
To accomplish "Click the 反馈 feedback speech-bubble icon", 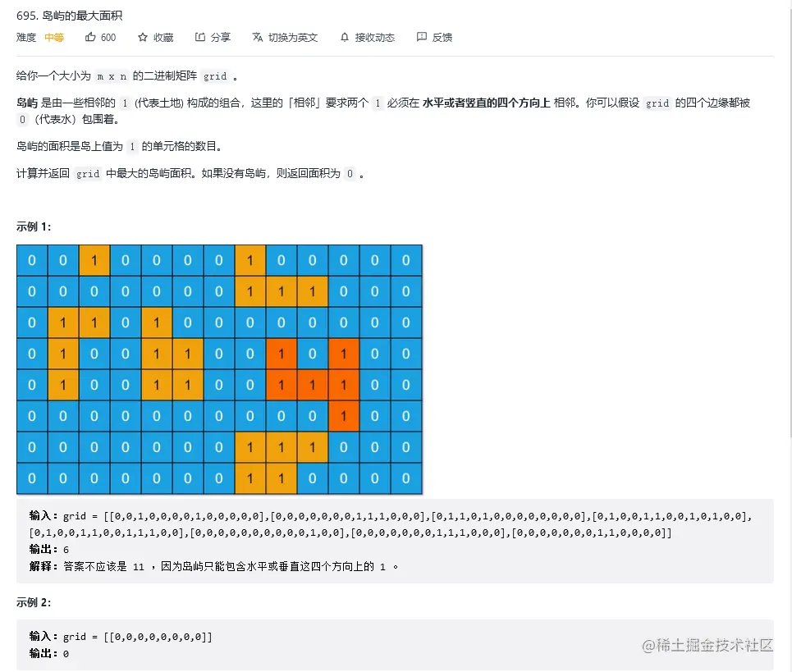I will point(421,37).
